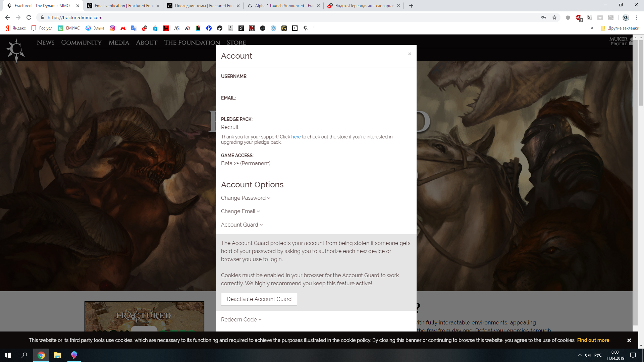
Task: Open the About menu
Action: click(x=147, y=43)
